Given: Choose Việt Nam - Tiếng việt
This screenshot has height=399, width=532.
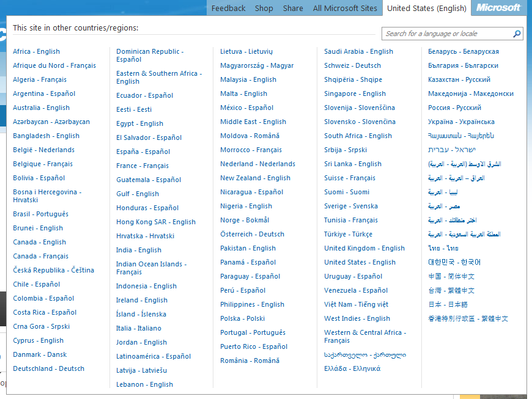Looking at the screenshot, I should click(x=357, y=304).
